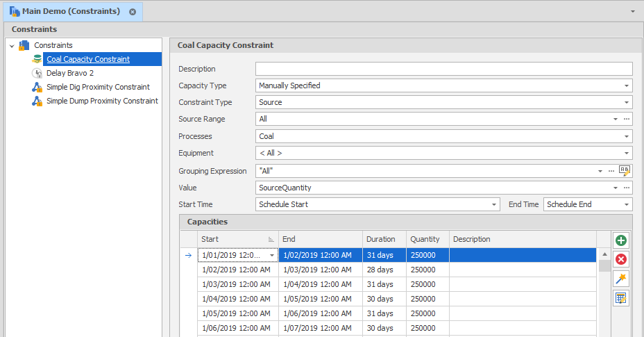Click the red delete capacity button
This screenshot has width=644, height=337.
pyautogui.click(x=621, y=259)
